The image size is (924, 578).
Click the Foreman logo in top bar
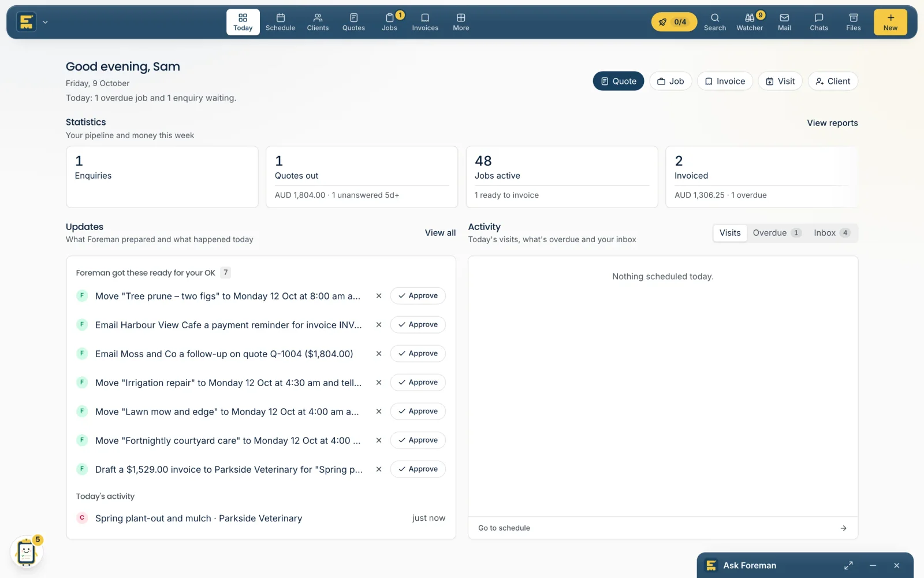[x=26, y=22]
